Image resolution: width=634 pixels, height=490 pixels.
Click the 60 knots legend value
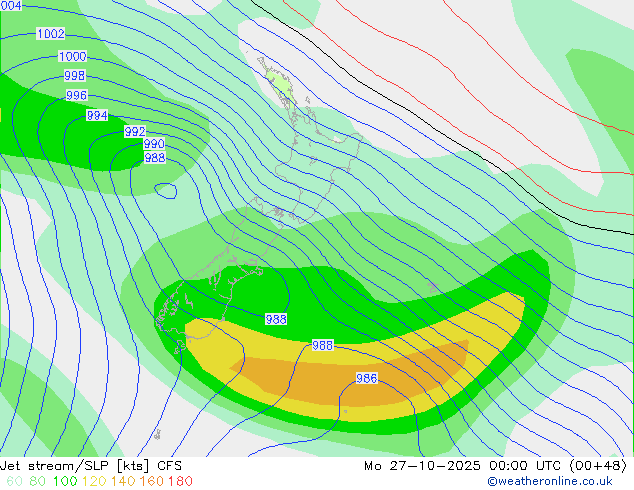click(15, 481)
